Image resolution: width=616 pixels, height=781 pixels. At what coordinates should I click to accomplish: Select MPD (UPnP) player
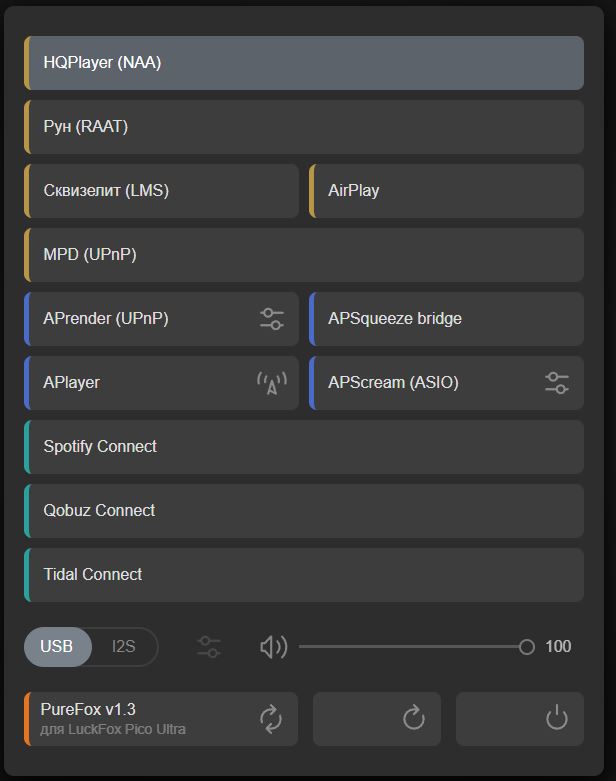point(304,255)
